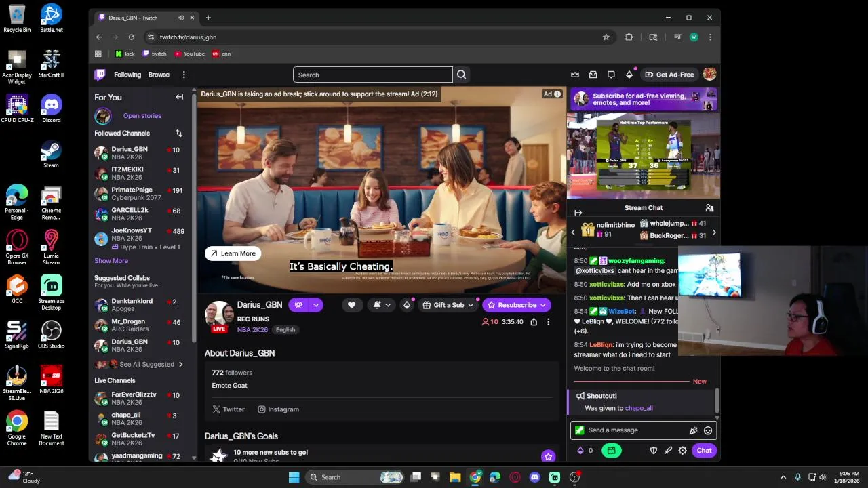Open the Twitch home logo
Screen dimensions: 868x488
tap(100, 75)
